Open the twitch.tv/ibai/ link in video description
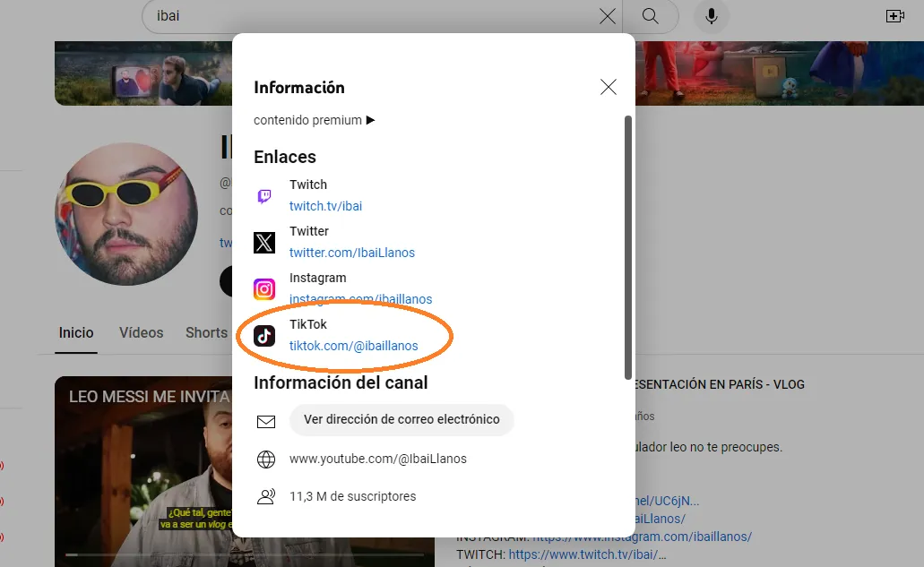Image resolution: width=924 pixels, height=567 pixels. pyautogui.click(x=587, y=554)
